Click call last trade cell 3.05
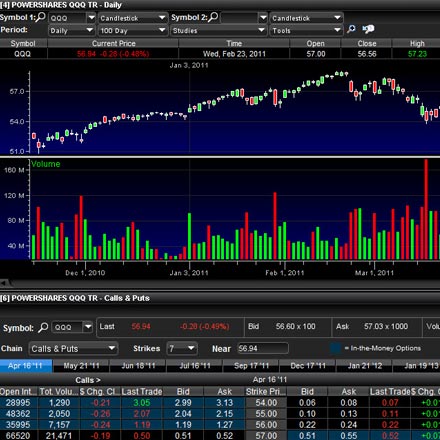 [142, 403]
